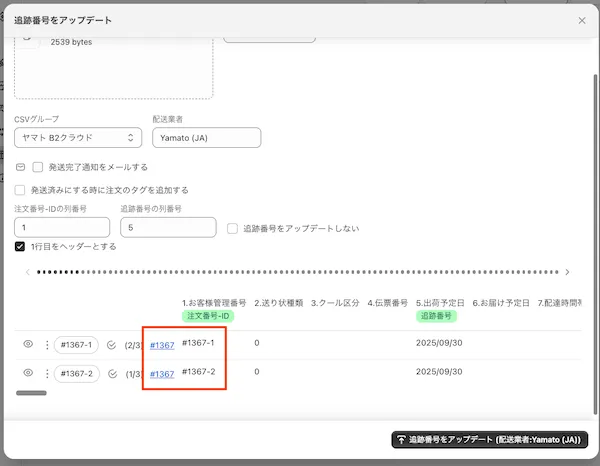This screenshot has width=600, height=466.
Task: Click eye icon for row #1367-2
Action: point(28,373)
